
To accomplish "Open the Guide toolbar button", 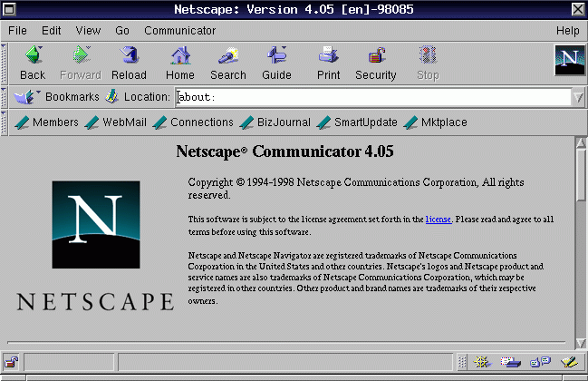I will click(276, 63).
